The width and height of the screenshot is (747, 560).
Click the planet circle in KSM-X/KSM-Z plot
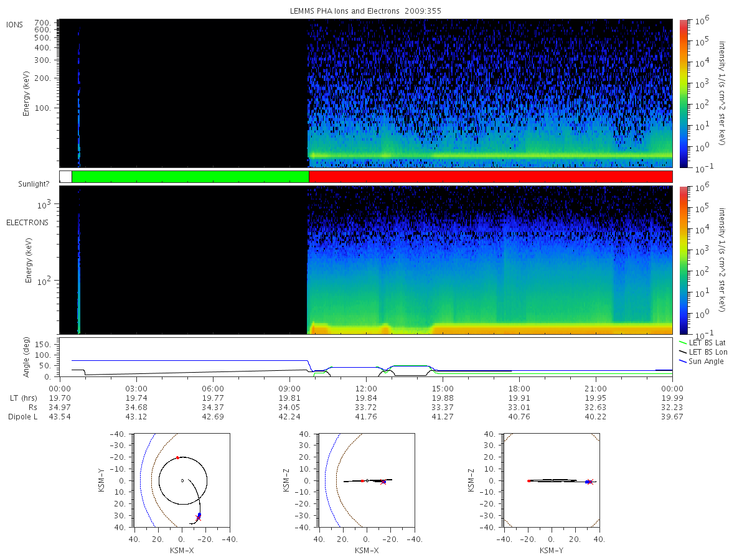[367, 480]
